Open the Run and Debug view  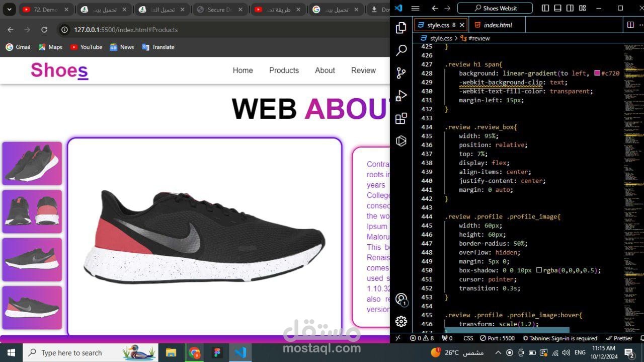pyautogui.click(x=401, y=96)
